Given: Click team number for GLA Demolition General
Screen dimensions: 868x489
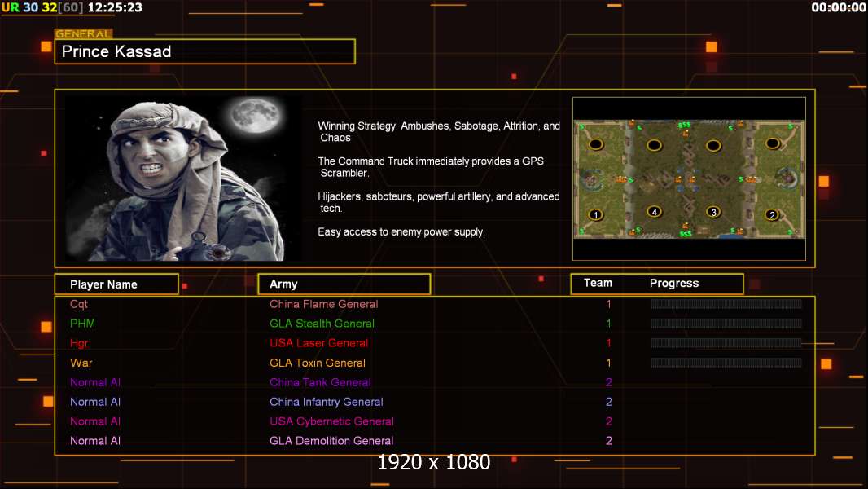Looking at the screenshot, I should pos(608,441).
